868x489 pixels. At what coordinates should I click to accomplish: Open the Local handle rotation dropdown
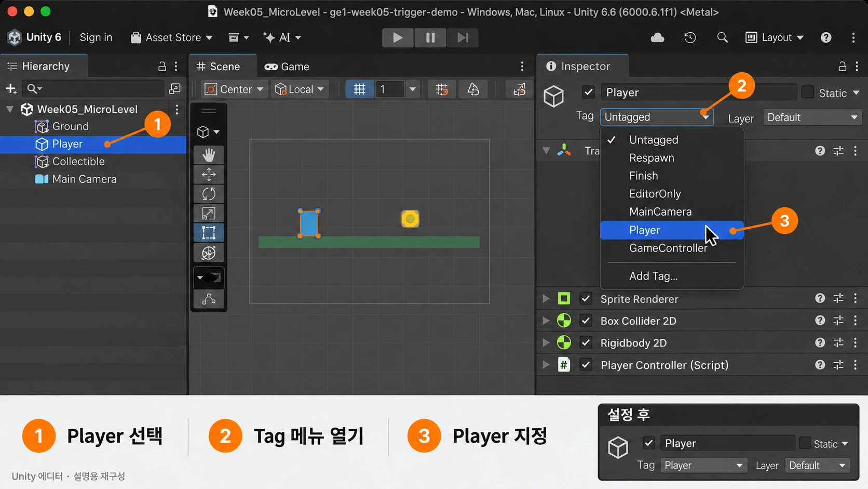(x=300, y=89)
